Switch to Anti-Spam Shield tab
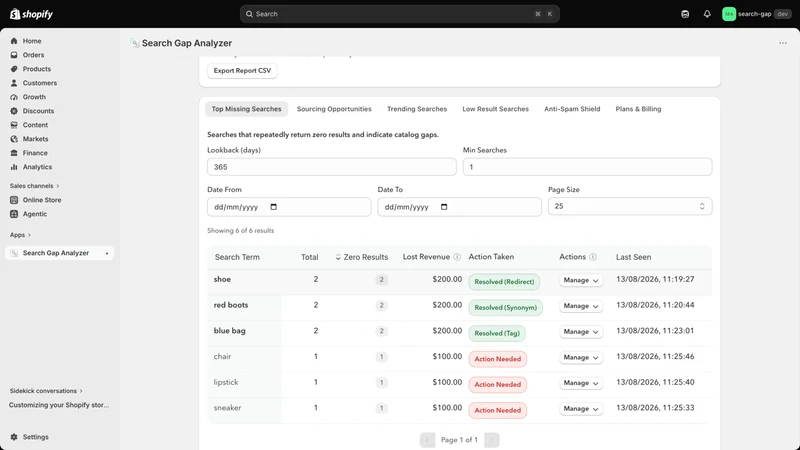 [x=572, y=109]
